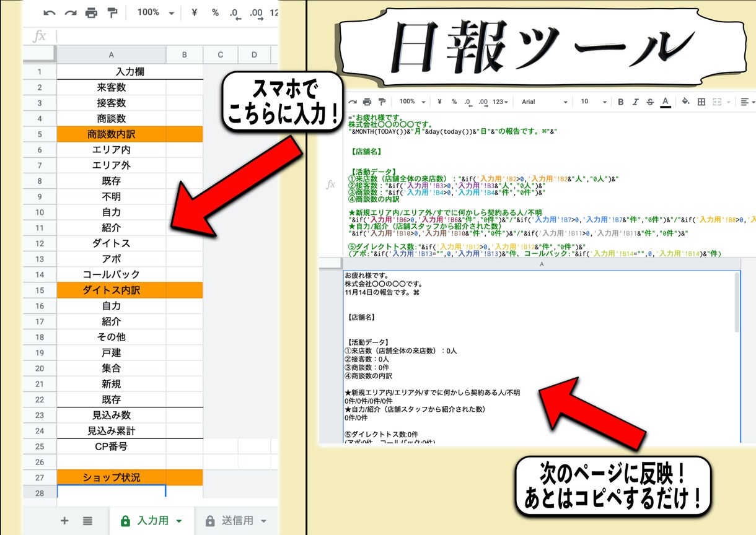Toggle italic formatting in right sheet
756x535 pixels.
point(636,102)
